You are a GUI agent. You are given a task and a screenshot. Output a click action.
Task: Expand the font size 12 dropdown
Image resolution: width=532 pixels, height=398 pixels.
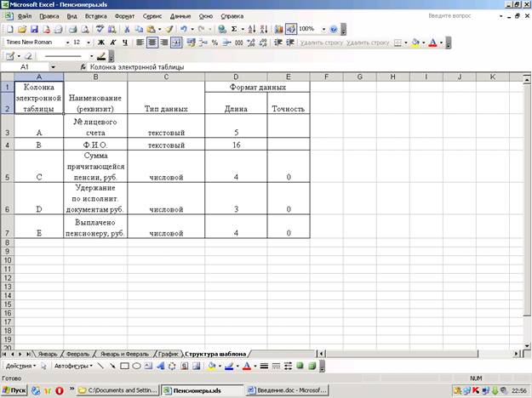click(89, 42)
